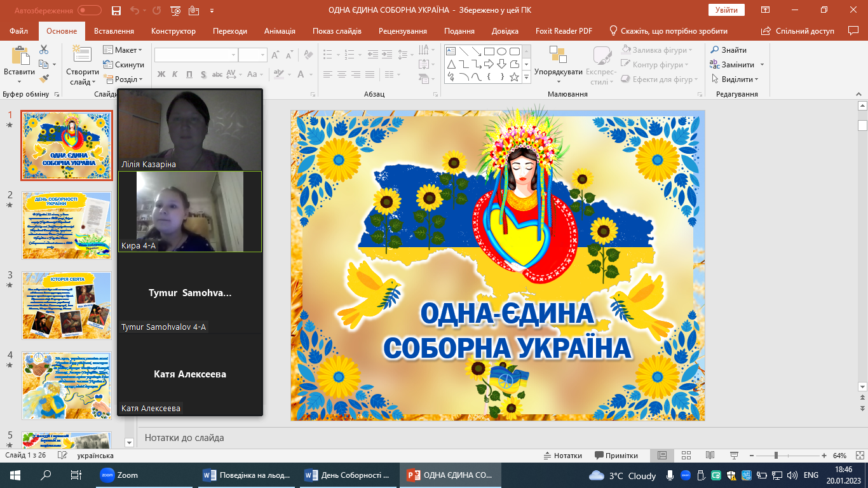868x488 pixels.
Task: Open the Layout (Макет) dropdown
Action: coord(123,50)
